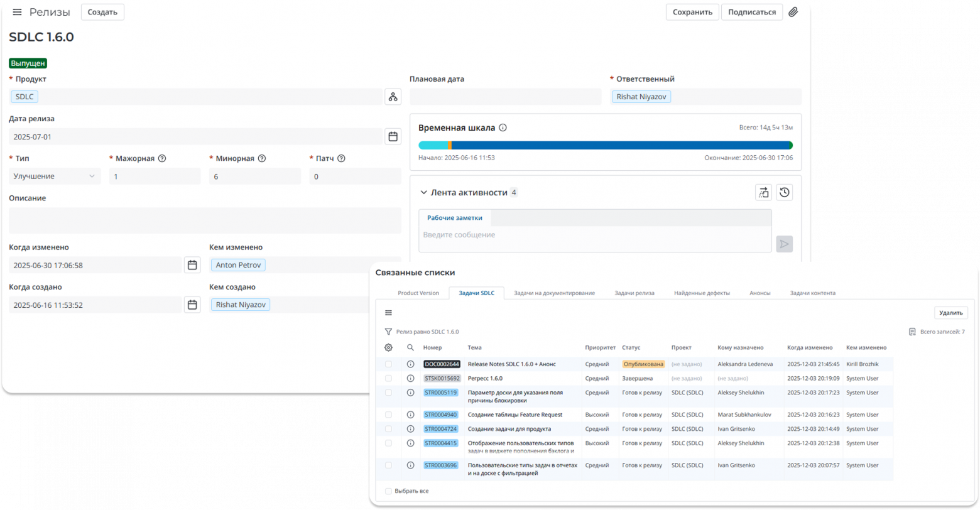Click the search magnifier icon in the task list

411,347
